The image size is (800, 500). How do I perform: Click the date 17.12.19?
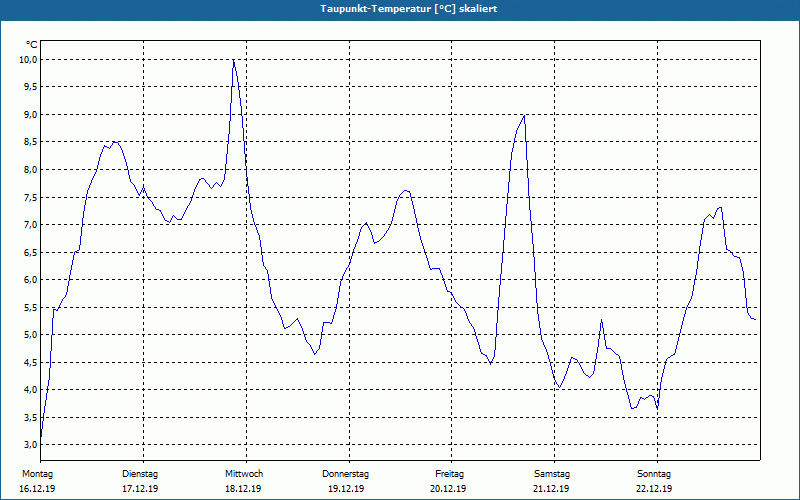click(140, 489)
